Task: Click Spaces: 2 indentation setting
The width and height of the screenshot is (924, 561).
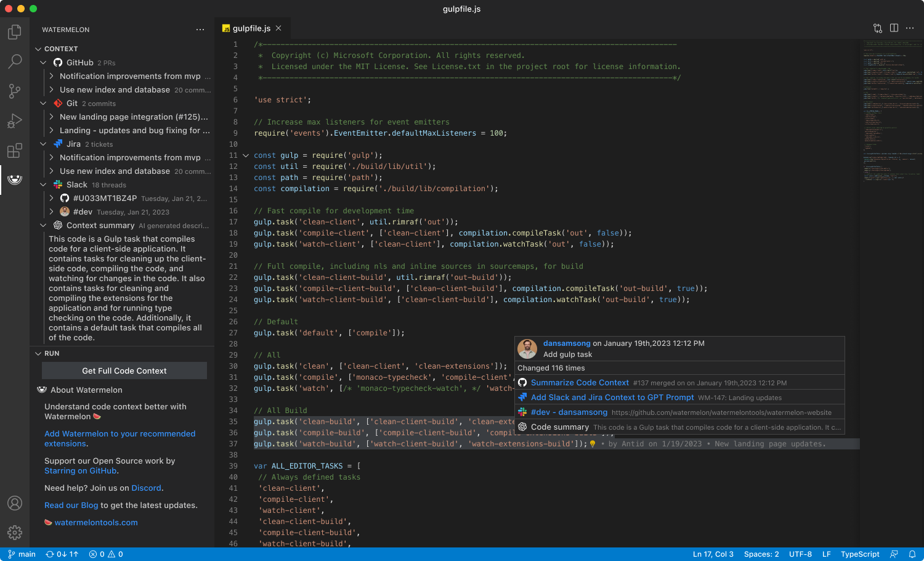Action: (761, 554)
